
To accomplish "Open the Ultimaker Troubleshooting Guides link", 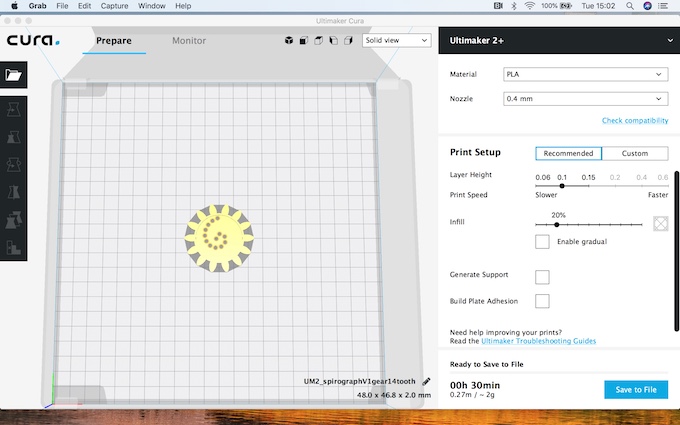I will point(539,341).
